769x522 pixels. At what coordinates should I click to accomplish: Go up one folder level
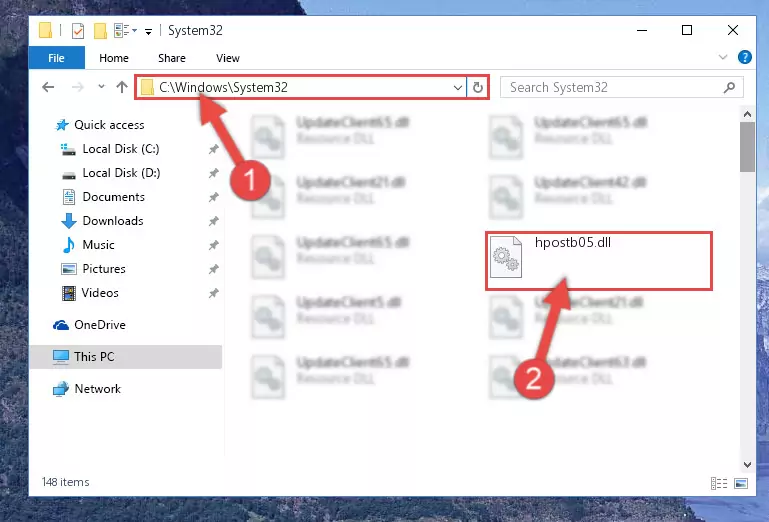tap(122, 87)
